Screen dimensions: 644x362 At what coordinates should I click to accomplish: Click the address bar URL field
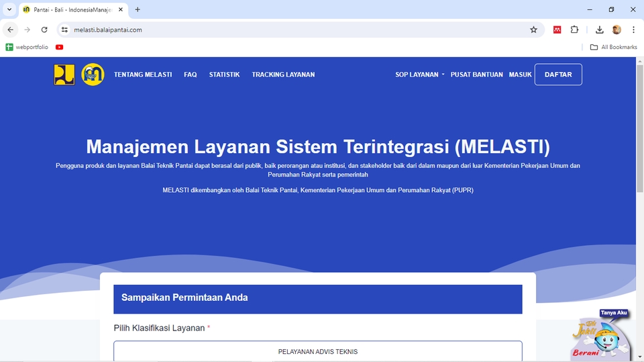[x=300, y=30]
